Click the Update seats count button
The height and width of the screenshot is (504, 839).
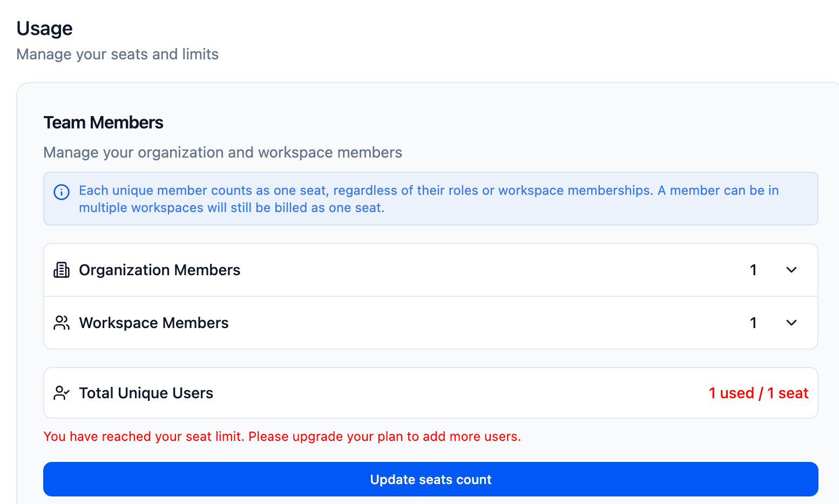(x=431, y=479)
